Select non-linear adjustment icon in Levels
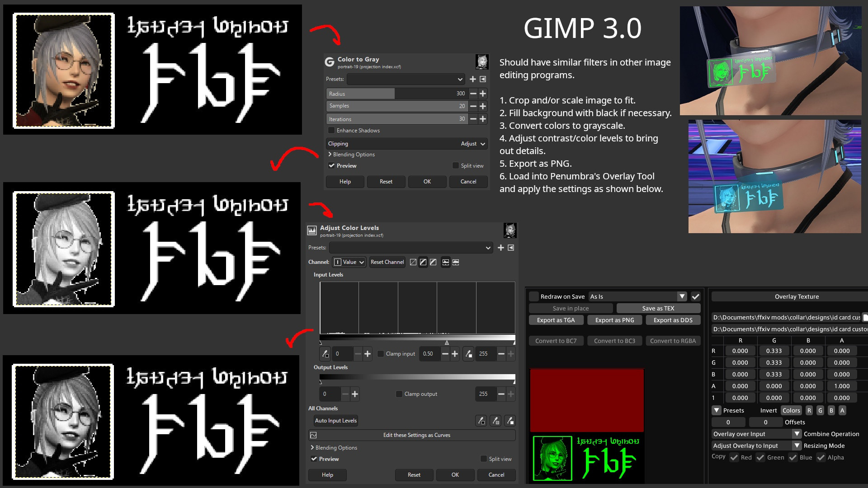 (x=423, y=262)
